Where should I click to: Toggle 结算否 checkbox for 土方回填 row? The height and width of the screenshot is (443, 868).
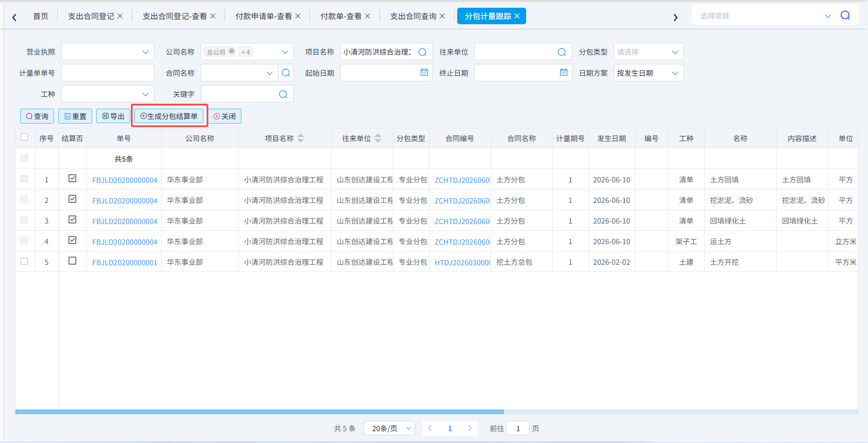click(73, 178)
